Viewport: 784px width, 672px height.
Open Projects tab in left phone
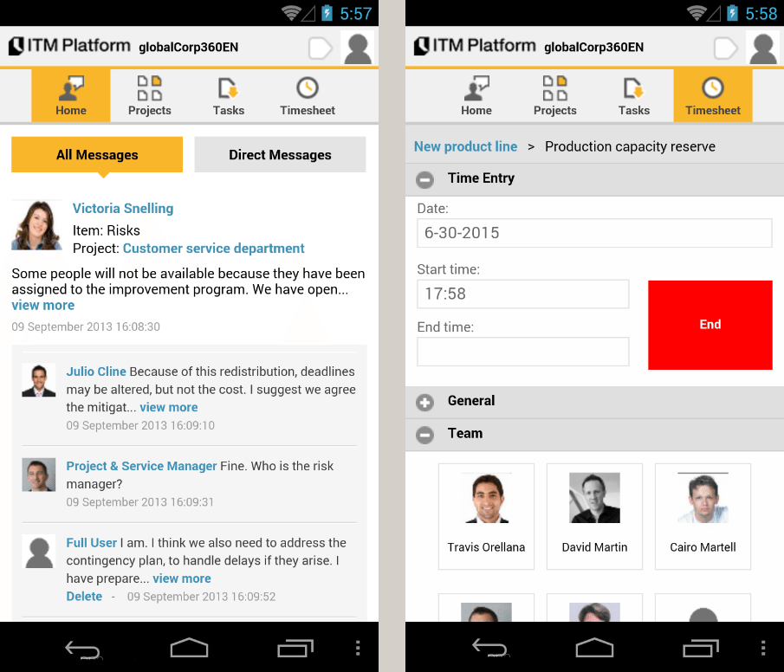(x=150, y=96)
